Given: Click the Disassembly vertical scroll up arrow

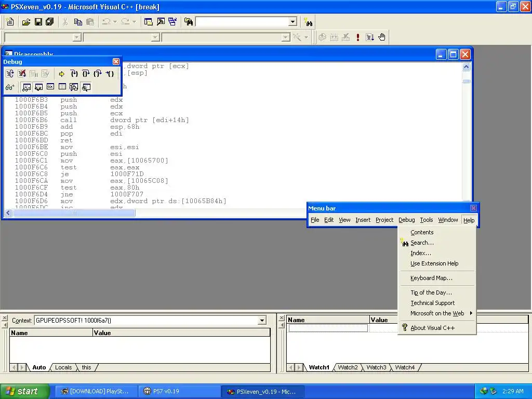Looking at the screenshot, I should [466, 67].
